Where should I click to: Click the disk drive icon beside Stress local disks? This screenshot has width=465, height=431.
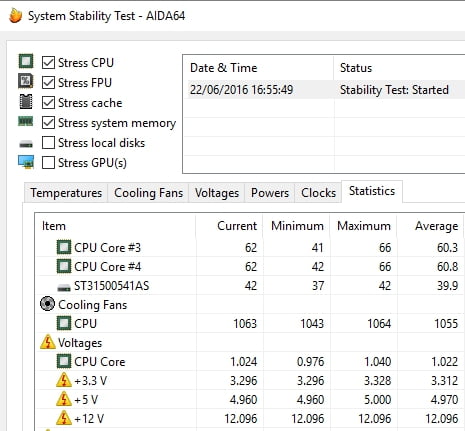[26, 144]
